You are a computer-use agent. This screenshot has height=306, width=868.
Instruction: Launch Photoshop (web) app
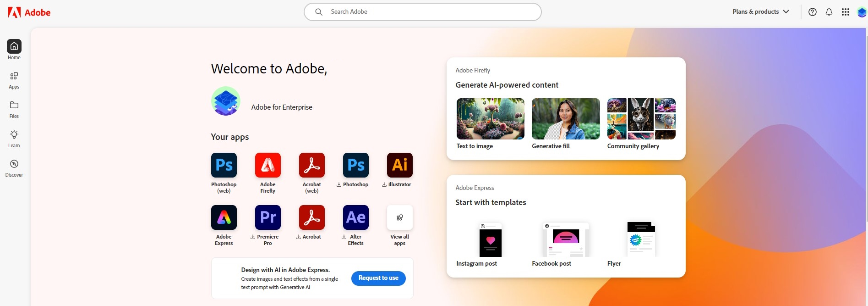224,165
